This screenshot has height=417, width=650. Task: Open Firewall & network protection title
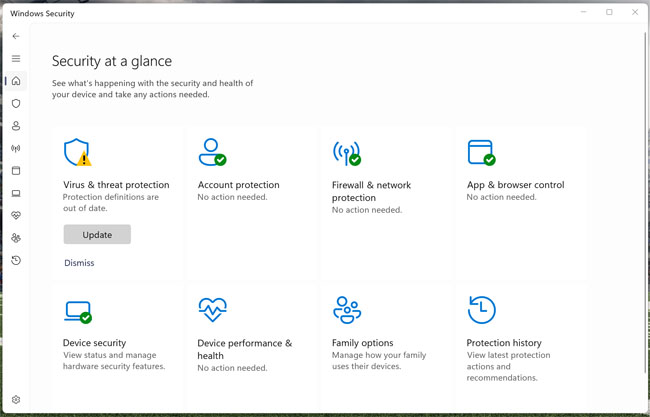[x=371, y=192]
